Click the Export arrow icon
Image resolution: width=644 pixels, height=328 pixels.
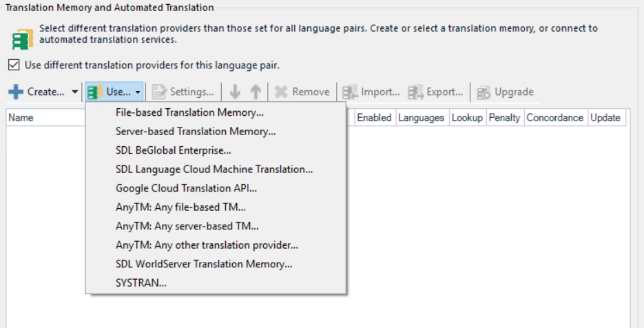(x=415, y=92)
